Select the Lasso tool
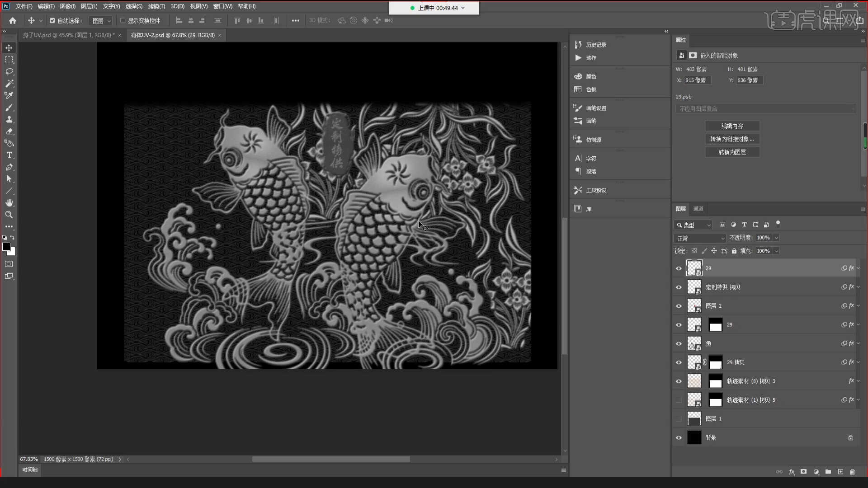Image resolution: width=868 pixels, height=488 pixels. point(9,71)
